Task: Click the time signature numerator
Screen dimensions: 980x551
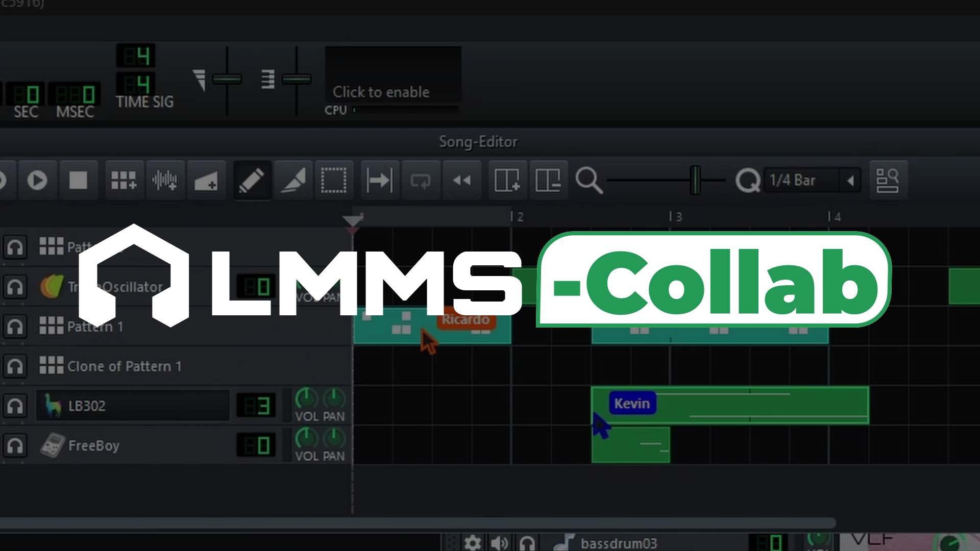Action: [x=136, y=56]
